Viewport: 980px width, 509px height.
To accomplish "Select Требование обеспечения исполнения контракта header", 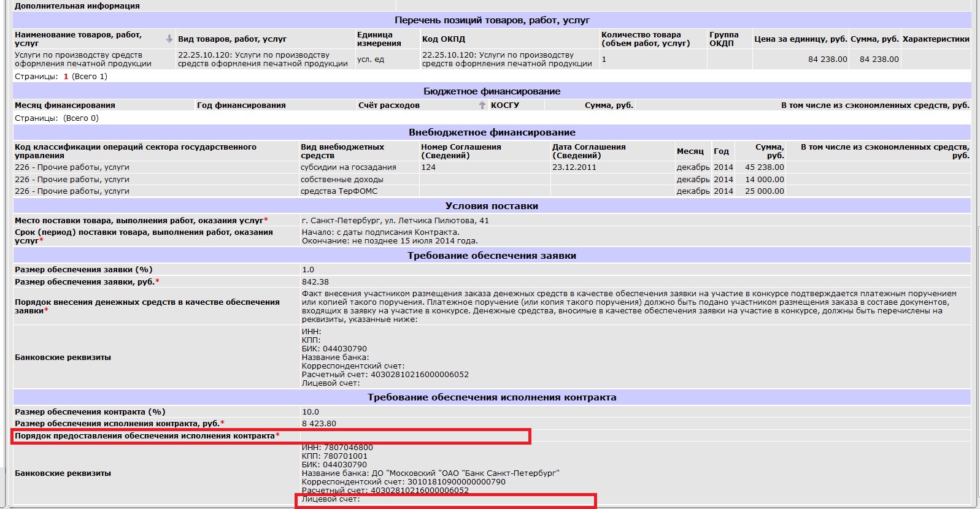I will 492,397.
